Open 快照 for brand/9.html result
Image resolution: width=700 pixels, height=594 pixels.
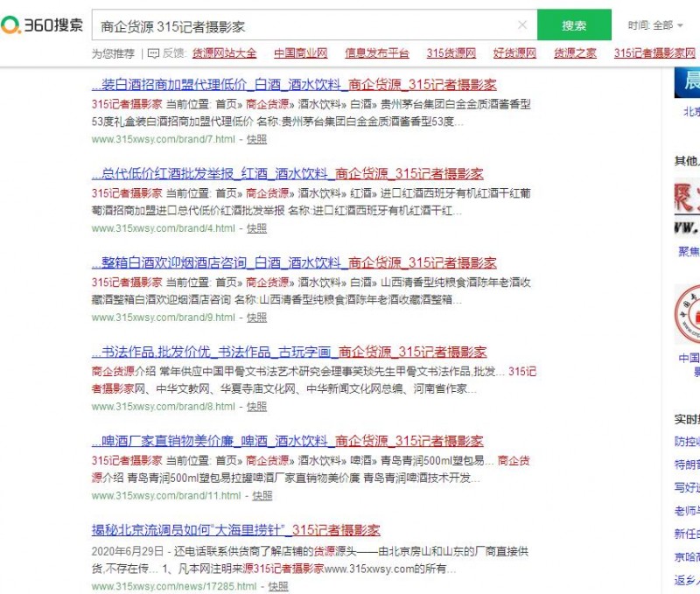click(x=256, y=318)
